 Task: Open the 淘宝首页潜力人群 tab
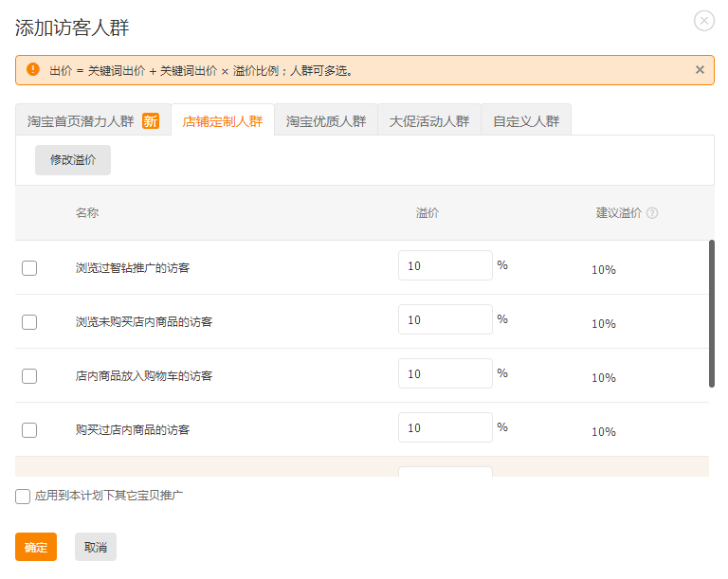(x=92, y=120)
